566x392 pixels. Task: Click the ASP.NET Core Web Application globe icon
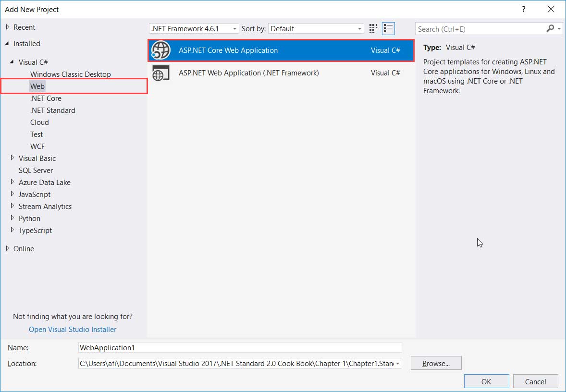(160, 50)
